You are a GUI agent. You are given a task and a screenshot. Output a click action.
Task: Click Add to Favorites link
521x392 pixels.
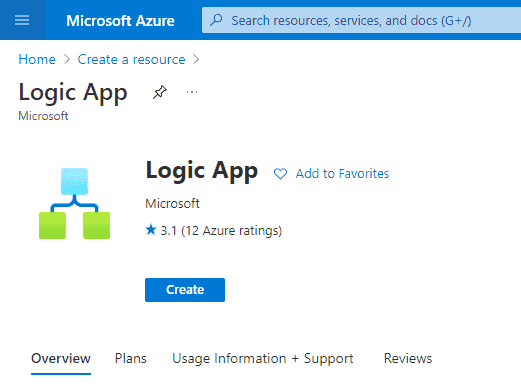point(342,174)
